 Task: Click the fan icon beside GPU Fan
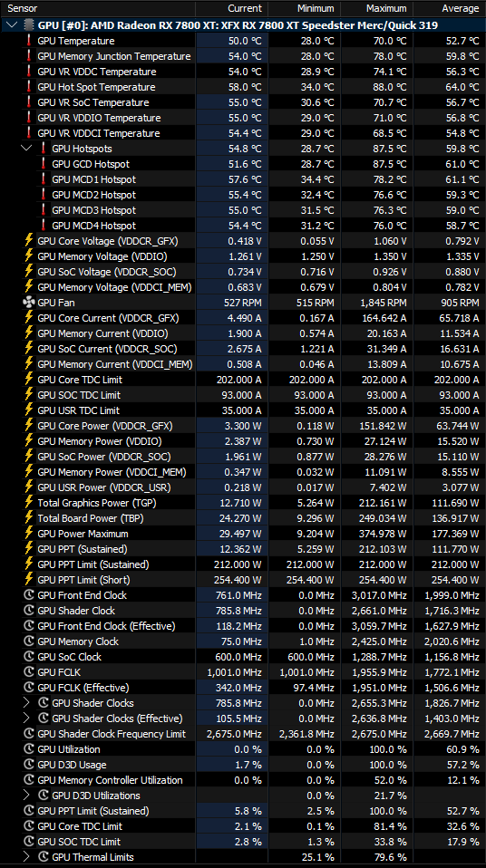29,303
